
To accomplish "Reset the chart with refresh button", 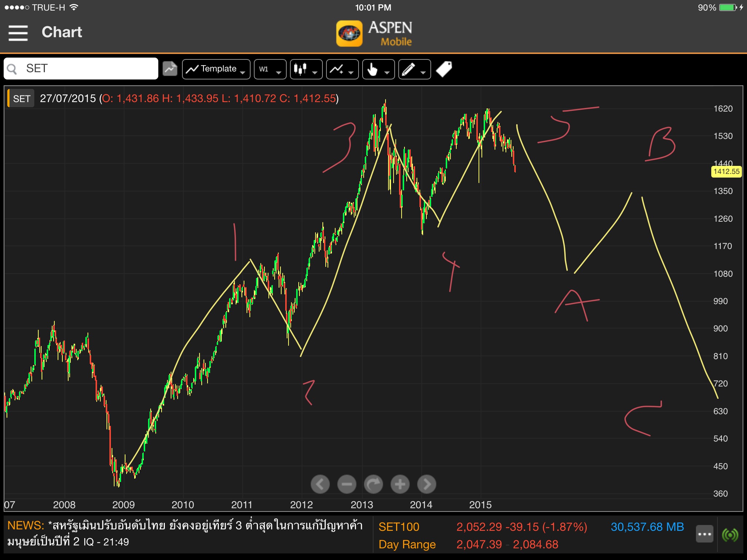I will [x=373, y=484].
